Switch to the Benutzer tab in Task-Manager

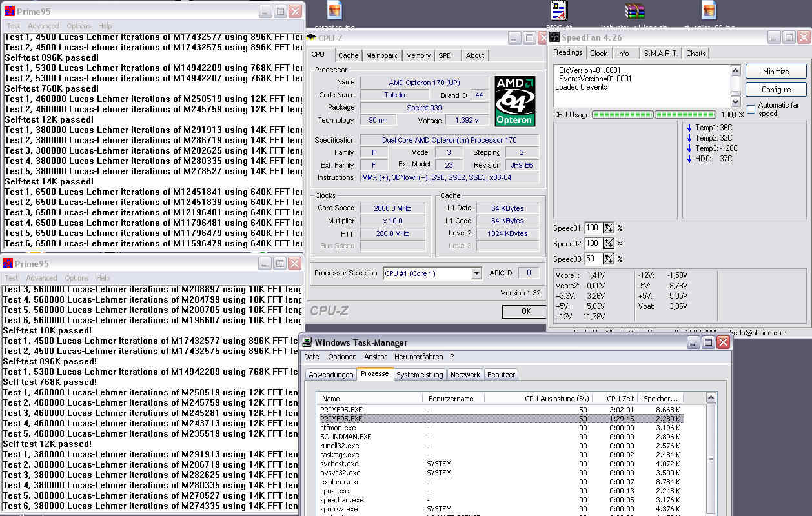[502, 375]
